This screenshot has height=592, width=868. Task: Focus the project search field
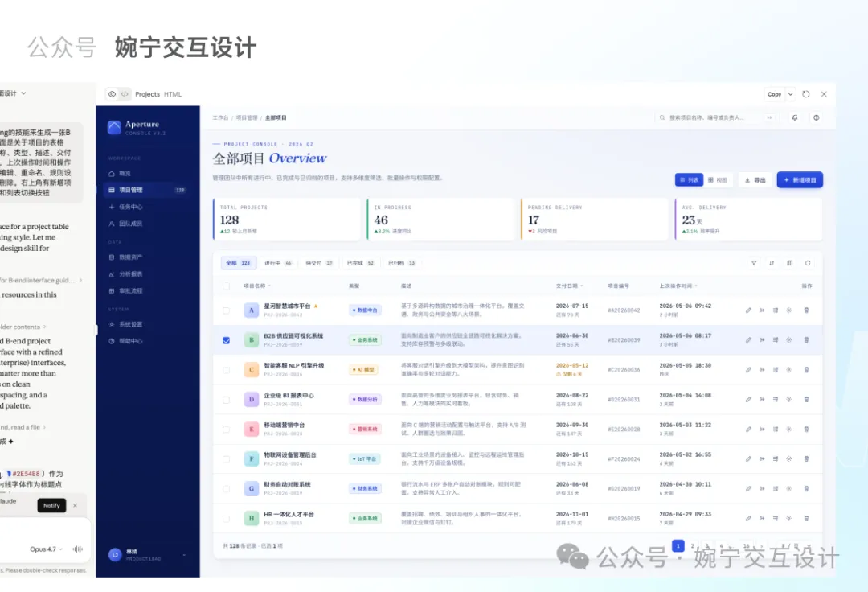[716, 117]
